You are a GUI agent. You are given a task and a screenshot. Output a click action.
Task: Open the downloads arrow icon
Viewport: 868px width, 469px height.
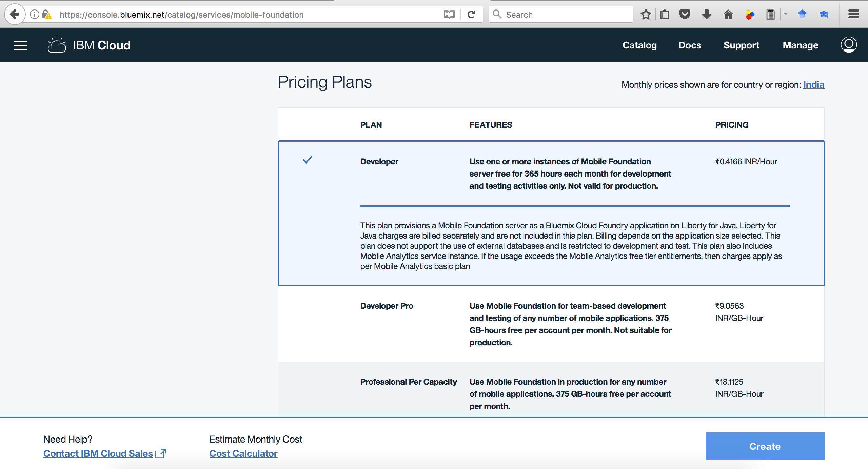coord(707,15)
